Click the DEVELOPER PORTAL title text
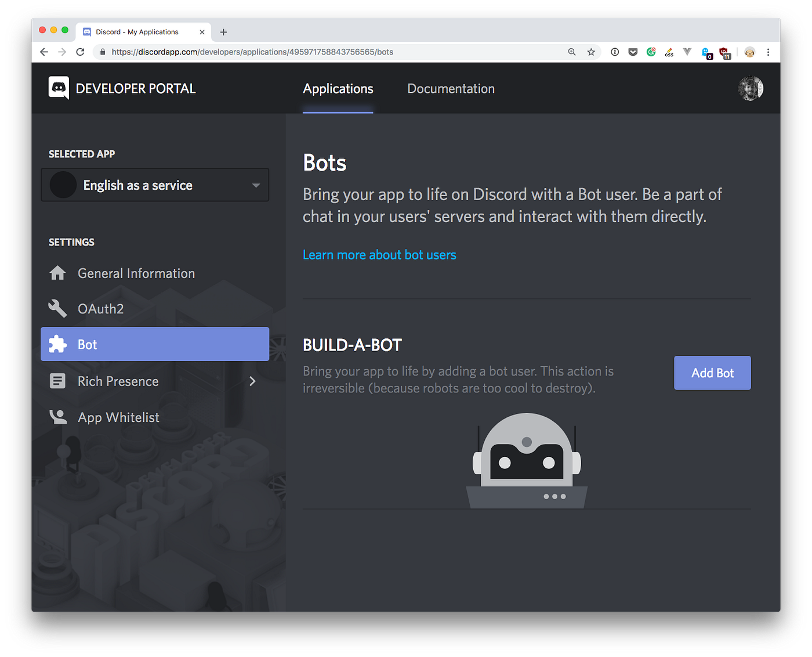This screenshot has width=812, height=657. (136, 89)
